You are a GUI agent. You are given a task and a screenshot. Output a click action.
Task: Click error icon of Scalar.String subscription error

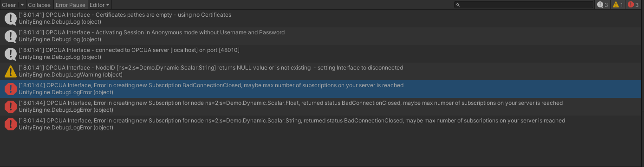pos(10,124)
